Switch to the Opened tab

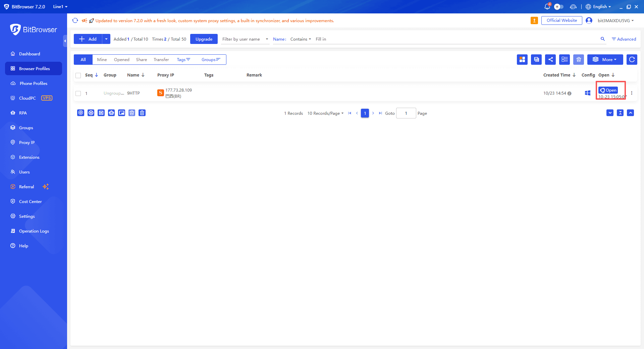tap(121, 60)
